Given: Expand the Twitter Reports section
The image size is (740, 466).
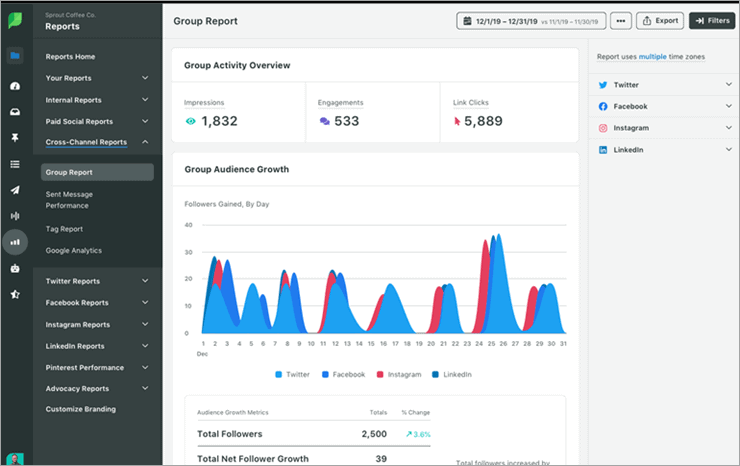Looking at the screenshot, I should point(145,282).
